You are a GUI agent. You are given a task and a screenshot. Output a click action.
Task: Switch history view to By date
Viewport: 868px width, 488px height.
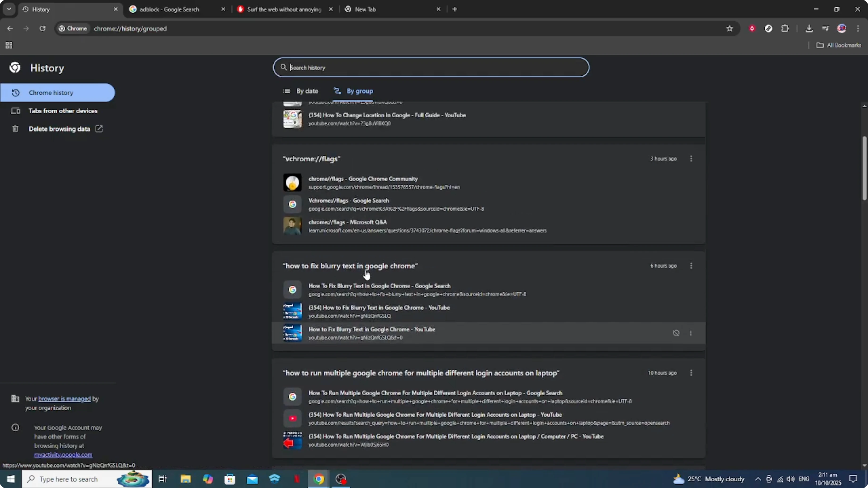point(302,91)
